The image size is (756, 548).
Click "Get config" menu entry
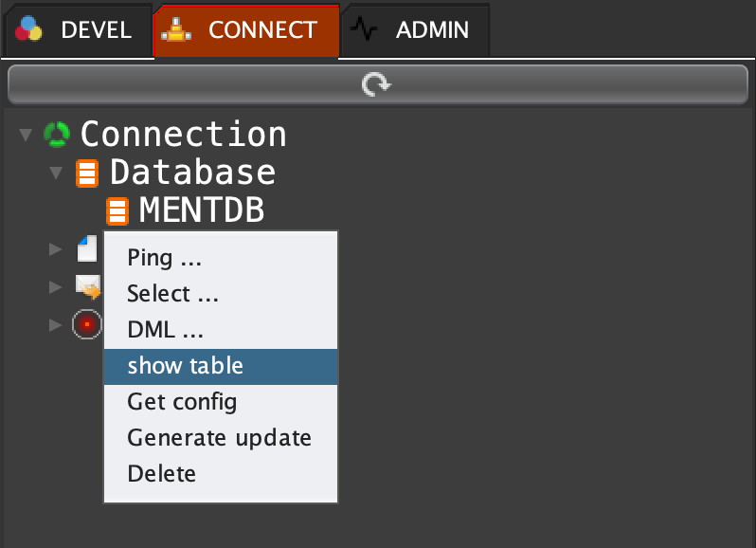pos(182,402)
